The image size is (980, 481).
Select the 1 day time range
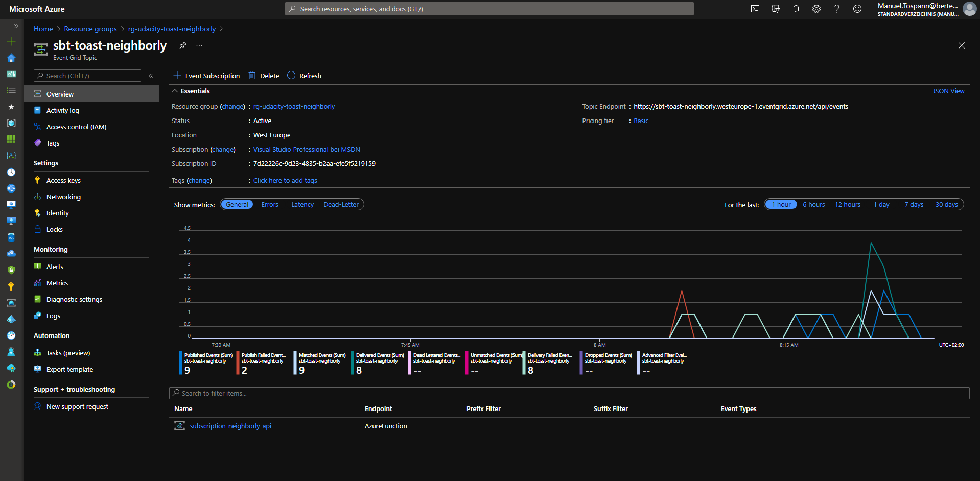tap(881, 205)
